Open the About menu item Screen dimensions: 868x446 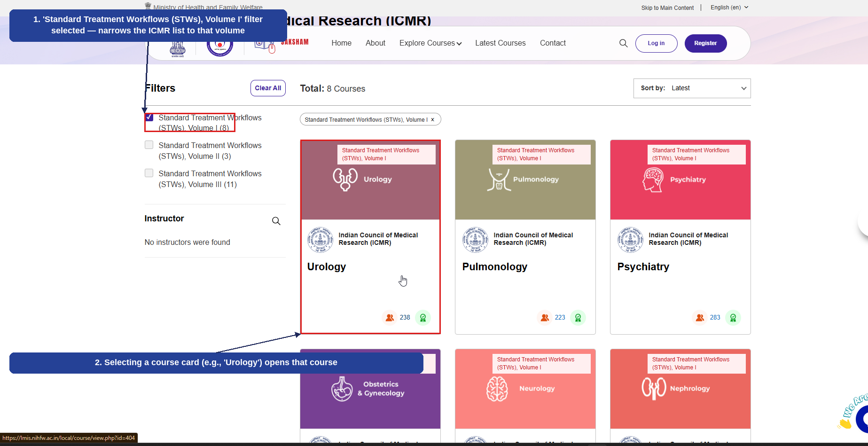pyautogui.click(x=375, y=43)
